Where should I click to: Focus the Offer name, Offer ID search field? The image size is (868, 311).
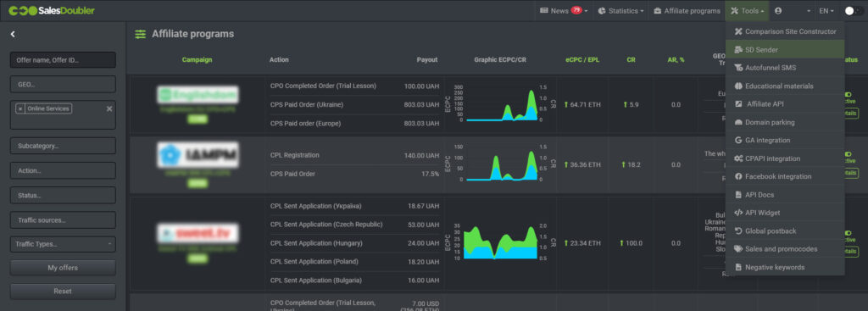coord(63,60)
